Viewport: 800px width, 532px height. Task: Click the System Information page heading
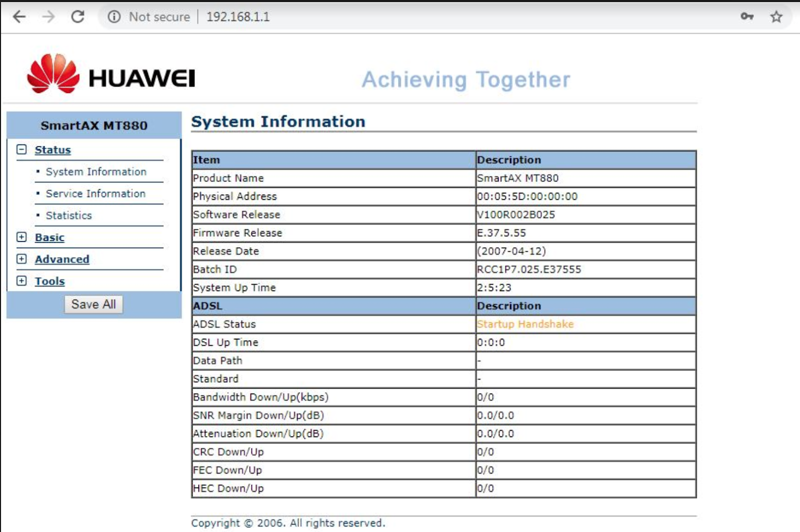278,121
